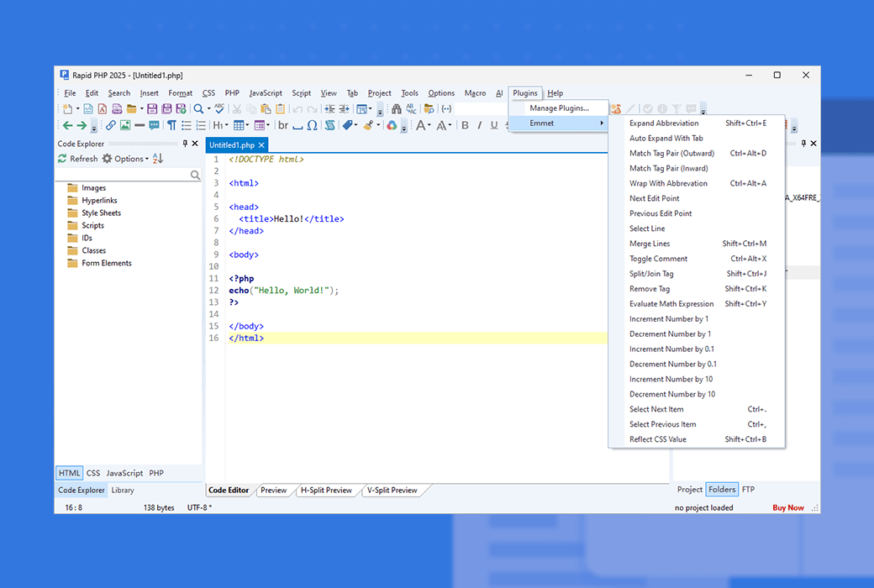Close the Code Explorer panel
874x588 pixels.
[x=195, y=144]
